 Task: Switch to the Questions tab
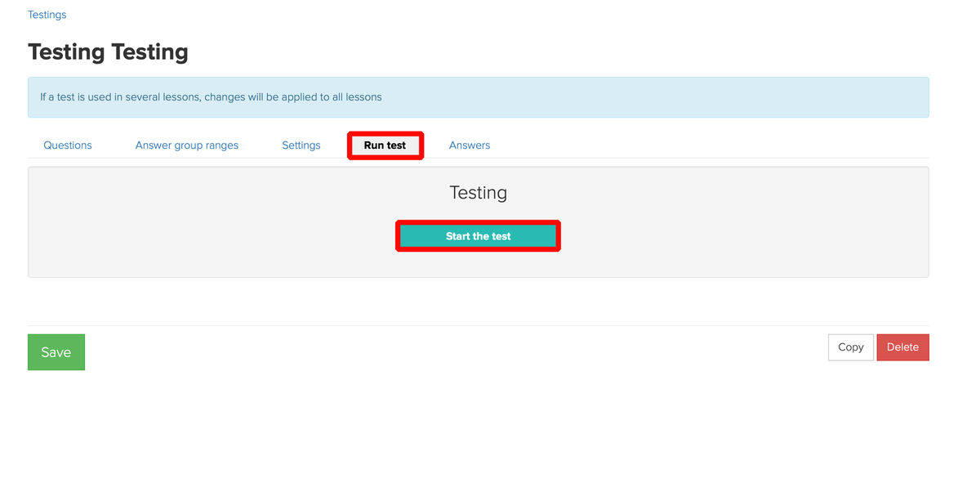(67, 145)
